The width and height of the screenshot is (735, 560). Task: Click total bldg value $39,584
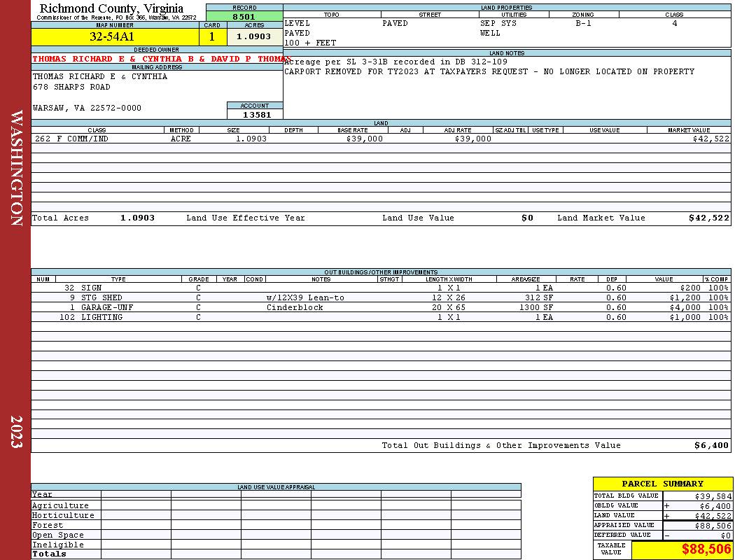pyautogui.click(x=713, y=496)
